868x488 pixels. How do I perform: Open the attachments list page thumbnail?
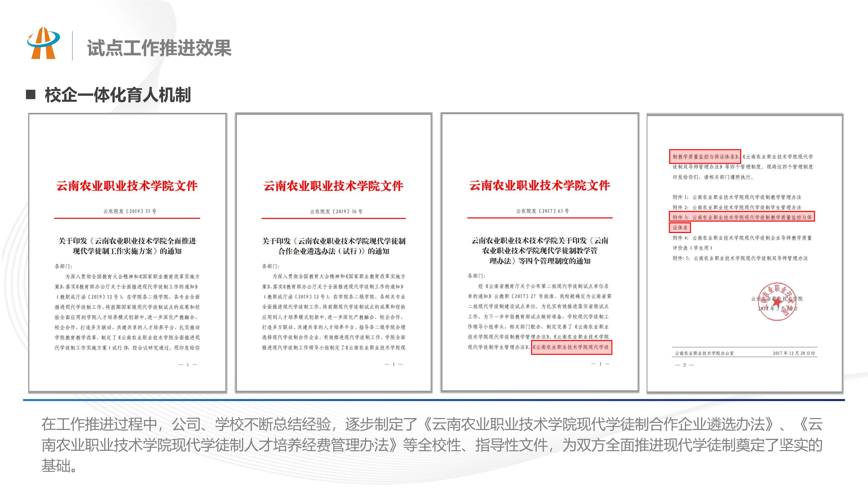pos(745,253)
